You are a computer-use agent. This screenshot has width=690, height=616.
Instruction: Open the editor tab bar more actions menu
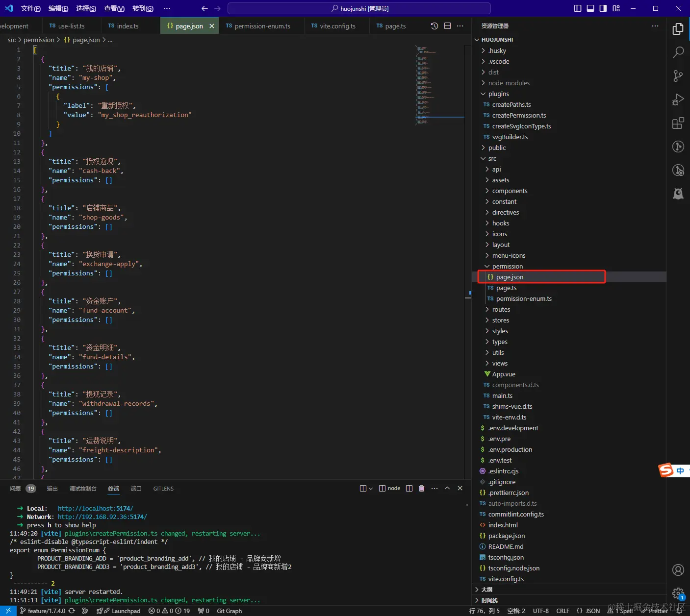[x=460, y=26]
